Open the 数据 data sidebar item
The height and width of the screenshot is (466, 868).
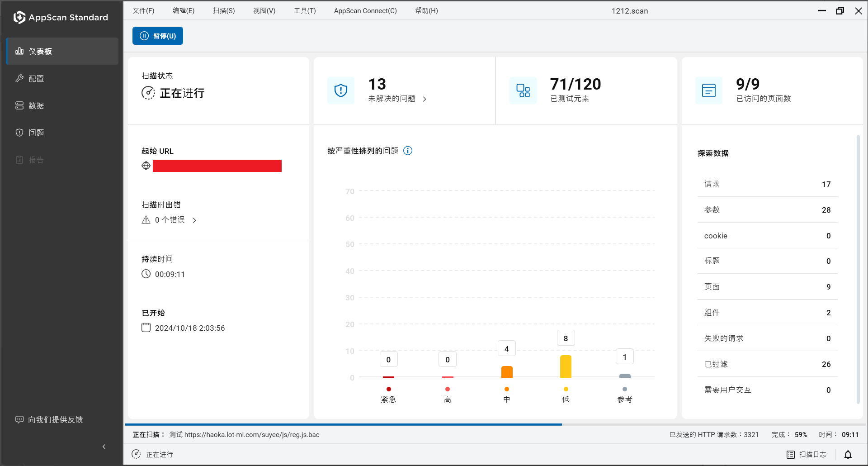(x=62, y=105)
